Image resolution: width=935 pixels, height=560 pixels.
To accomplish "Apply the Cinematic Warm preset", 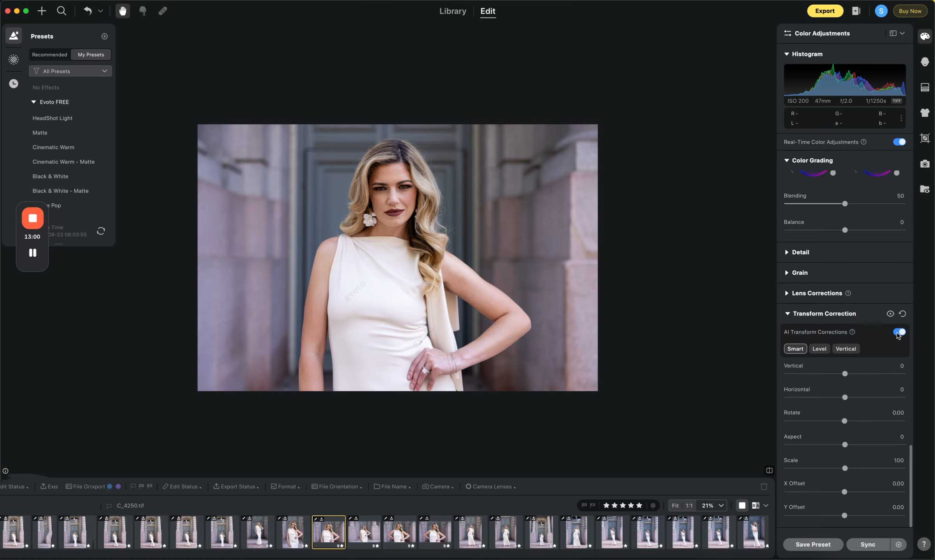I will click(53, 147).
